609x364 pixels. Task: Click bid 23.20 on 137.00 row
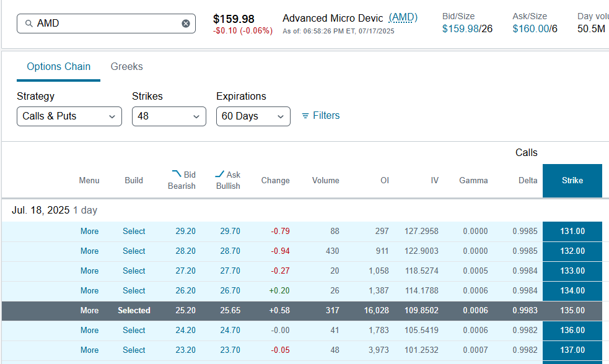pyautogui.click(x=186, y=350)
